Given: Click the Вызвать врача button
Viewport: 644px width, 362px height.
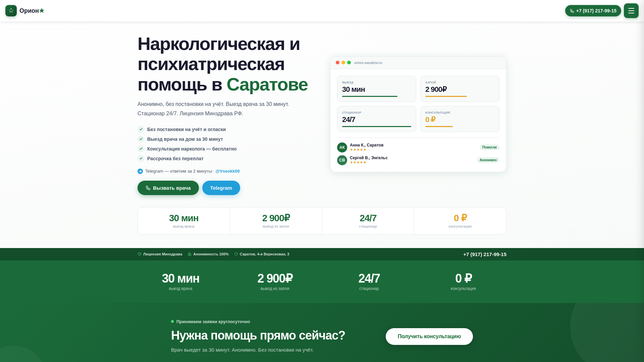Looking at the screenshot, I should [168, 188].
